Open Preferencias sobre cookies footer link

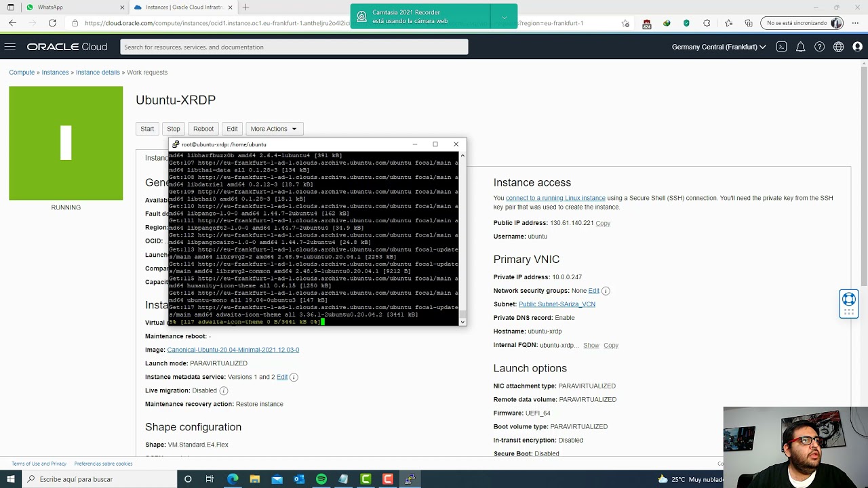pos(103,464)
